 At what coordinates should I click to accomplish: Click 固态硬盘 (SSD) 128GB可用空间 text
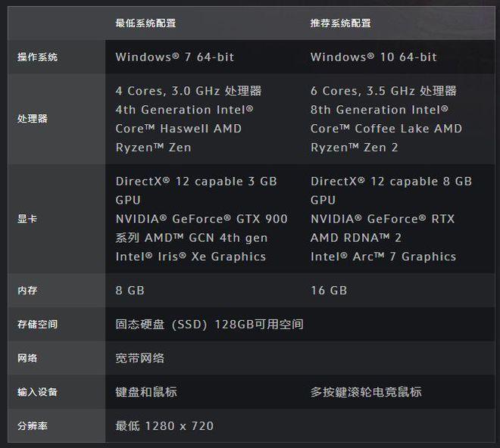[x=210, y=325]
